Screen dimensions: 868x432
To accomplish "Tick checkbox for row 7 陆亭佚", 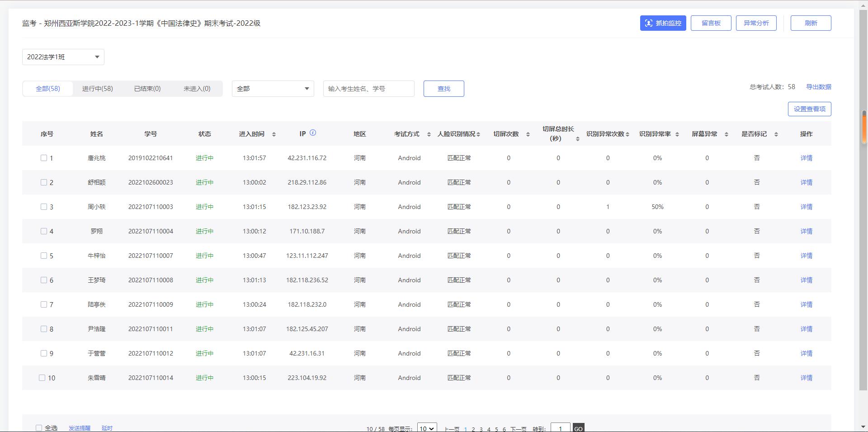I will (44, 304).
